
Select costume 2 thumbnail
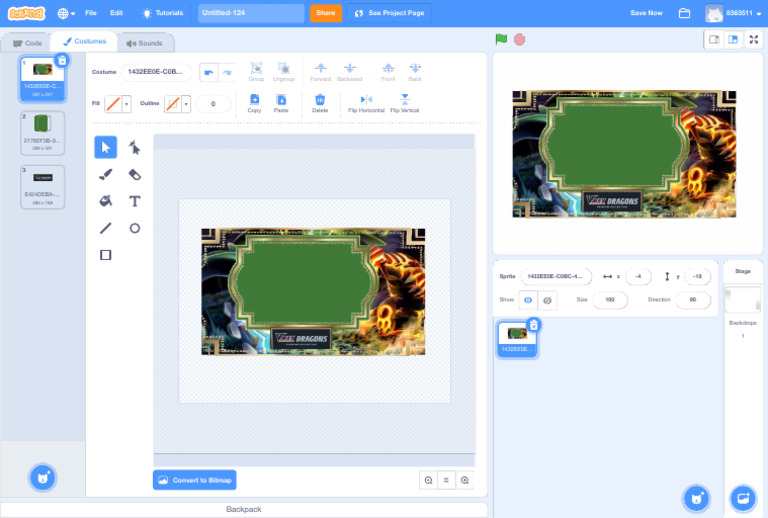[x=43, y=133]
